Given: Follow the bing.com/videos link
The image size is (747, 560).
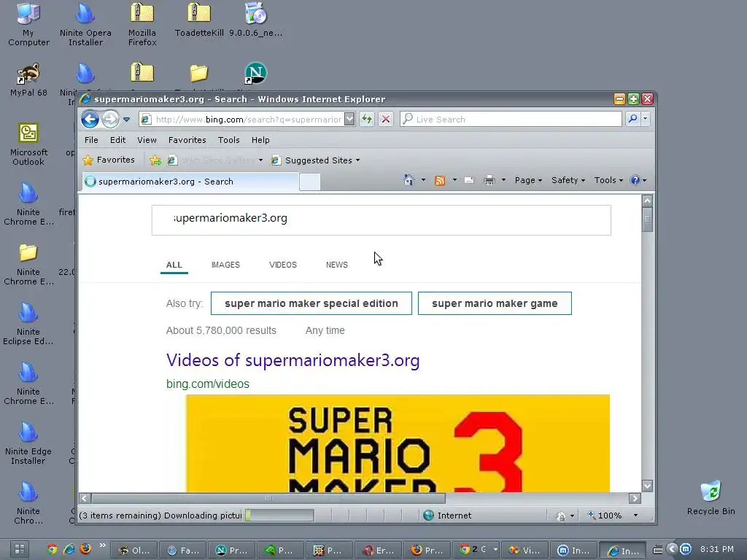Looking at the screenshot, I should pyautogui.click(x=208, y=384).
